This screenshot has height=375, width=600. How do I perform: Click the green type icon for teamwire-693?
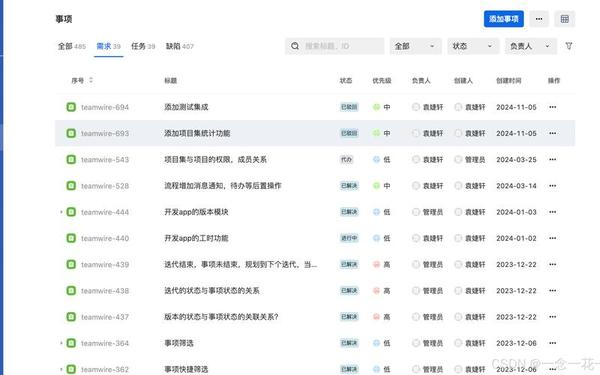point(71,133)
